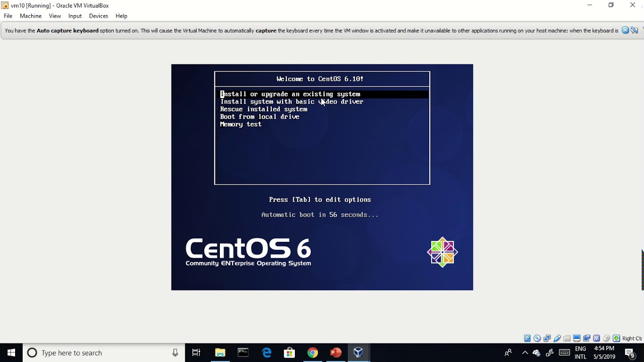Click the Cortana microphone icon
The height and width of the screenshot is (362, 644).
click(x=175, y=353)
